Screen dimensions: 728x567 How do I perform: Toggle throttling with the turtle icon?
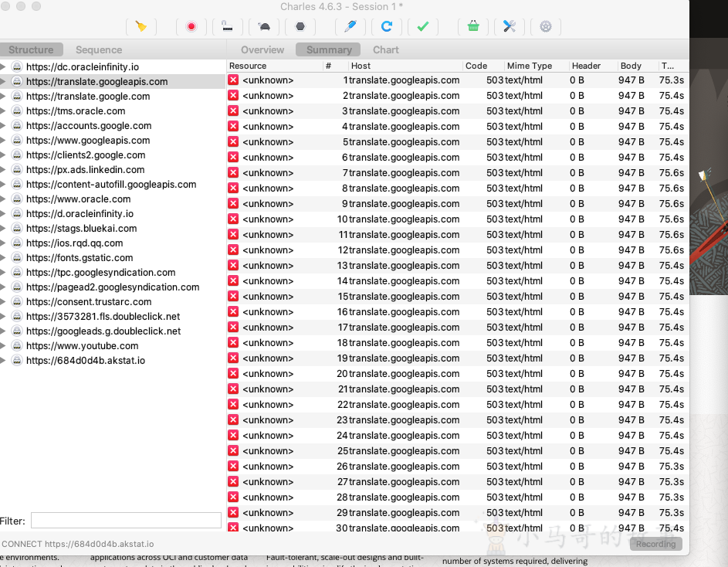[x=264, y=26]
